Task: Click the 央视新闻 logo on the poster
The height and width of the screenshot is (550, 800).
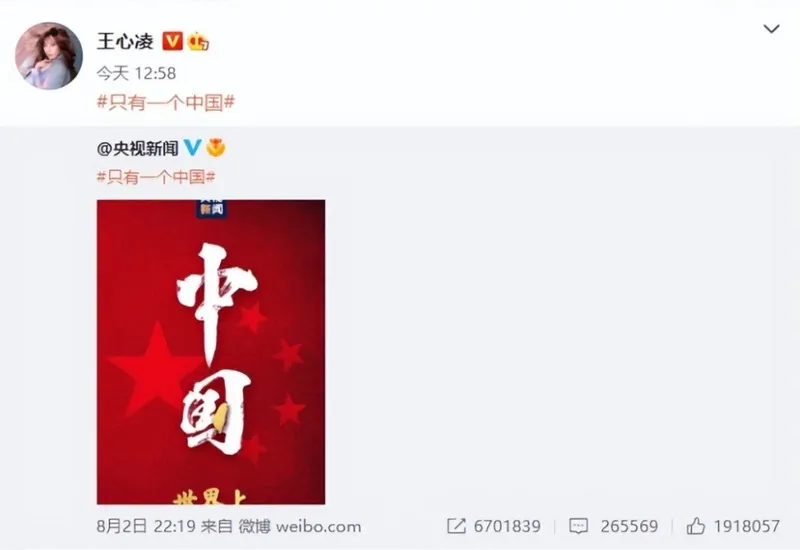Action: tap(211, 208)
